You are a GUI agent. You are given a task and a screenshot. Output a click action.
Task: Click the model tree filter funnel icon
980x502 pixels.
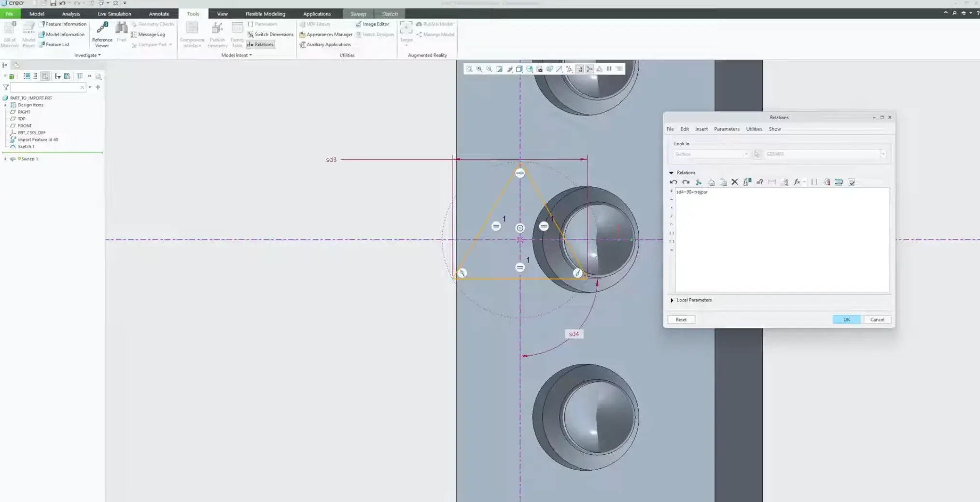6,87
